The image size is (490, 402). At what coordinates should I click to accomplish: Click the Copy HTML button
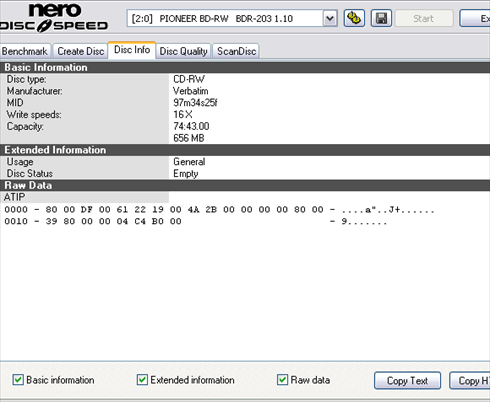click(470, 380)
